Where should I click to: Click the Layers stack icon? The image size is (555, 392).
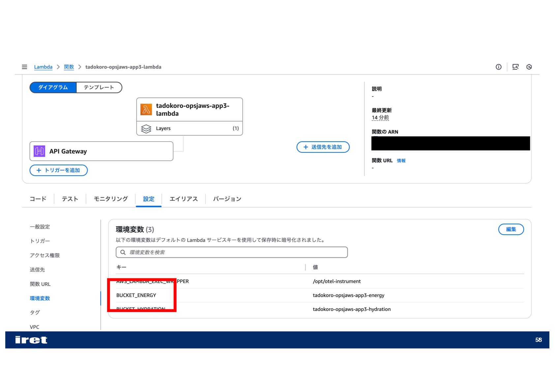[146, 128]
